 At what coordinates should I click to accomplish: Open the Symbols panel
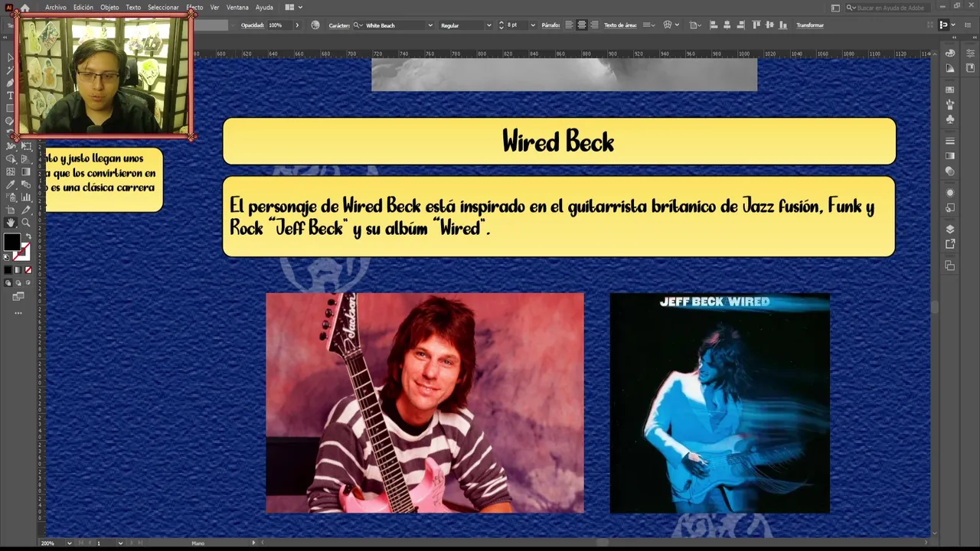click(950, 119)
